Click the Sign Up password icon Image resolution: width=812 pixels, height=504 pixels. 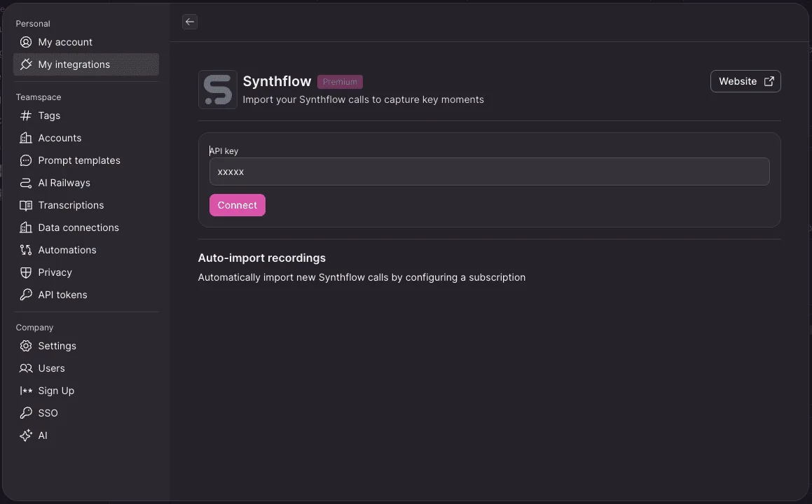pyautogui.click(x=26, y=391)
